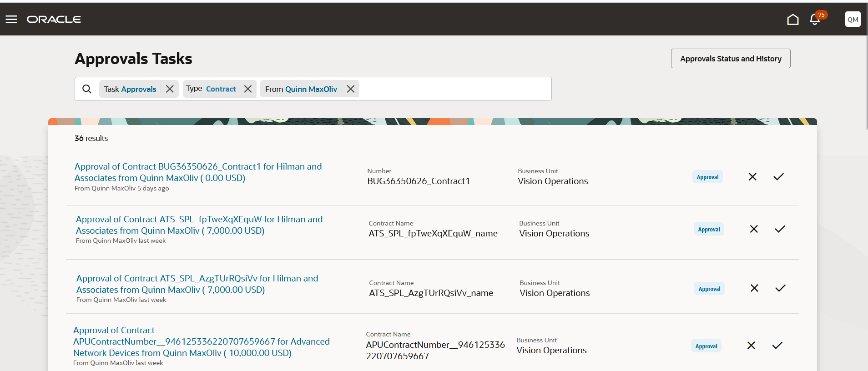Click the Approvals Tasks page heading
The height and width of the screenshot is (371, 868).
[133, 59]
